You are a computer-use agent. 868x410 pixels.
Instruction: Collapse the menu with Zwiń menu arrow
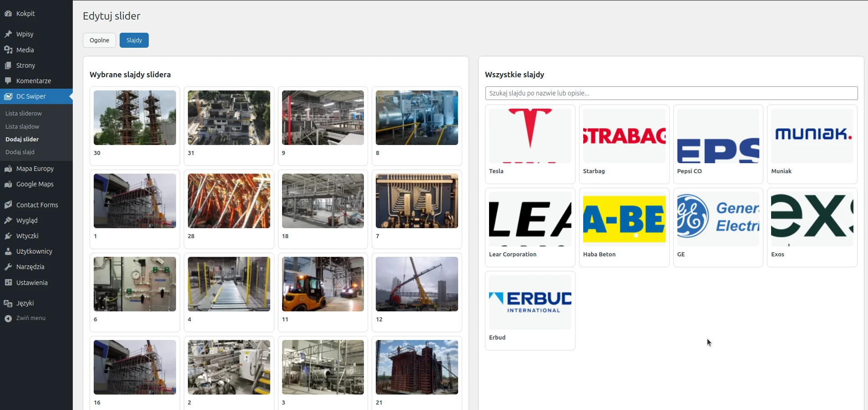[8, 318]
